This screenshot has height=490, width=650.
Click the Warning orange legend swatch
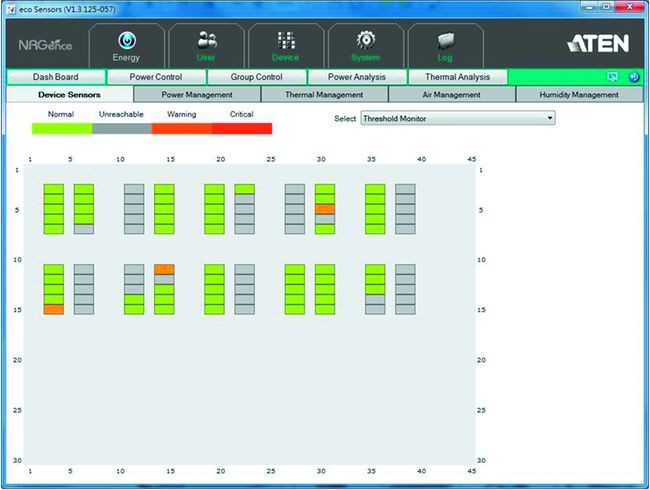[182, 129]
